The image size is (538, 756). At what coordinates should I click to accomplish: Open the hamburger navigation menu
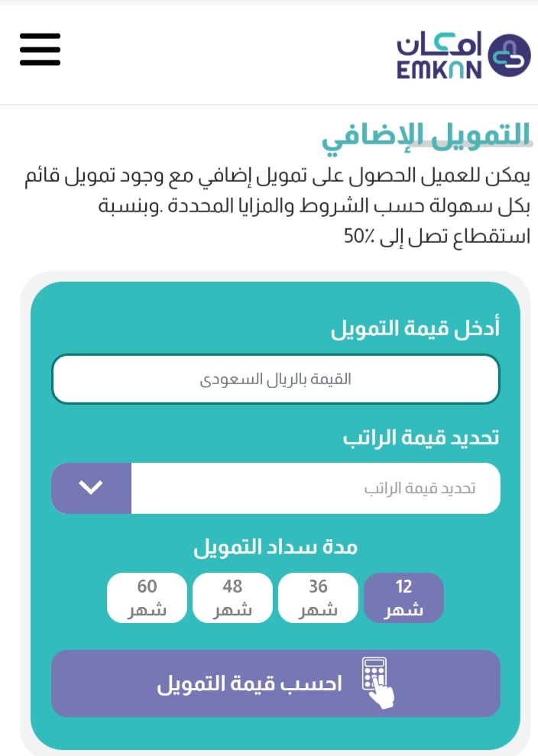point(40,49)
